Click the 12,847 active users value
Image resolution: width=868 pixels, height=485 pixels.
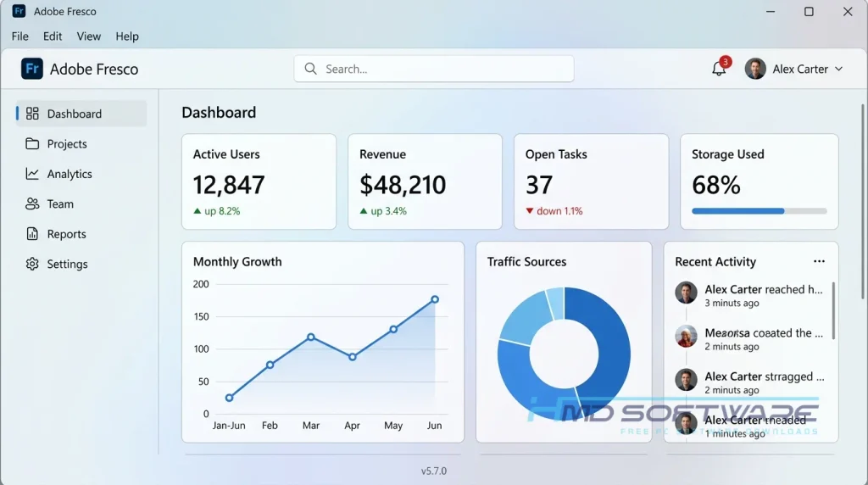pyautogui.click(x=229, y=185)
